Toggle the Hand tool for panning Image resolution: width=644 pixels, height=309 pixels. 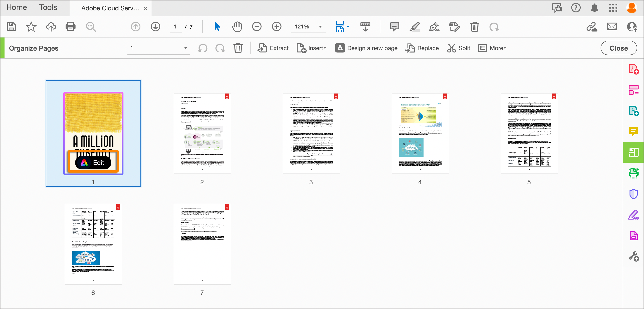click(x=237, y=27)
